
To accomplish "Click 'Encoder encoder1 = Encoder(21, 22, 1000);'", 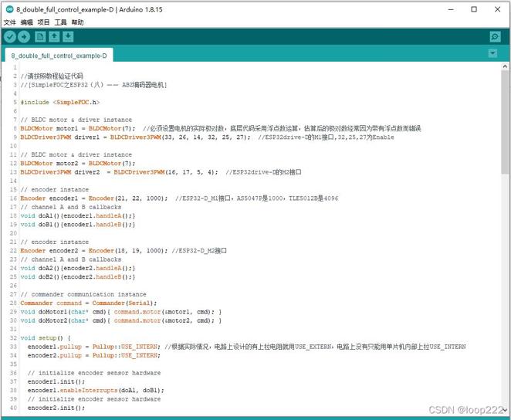I will (x=94, y=198).
